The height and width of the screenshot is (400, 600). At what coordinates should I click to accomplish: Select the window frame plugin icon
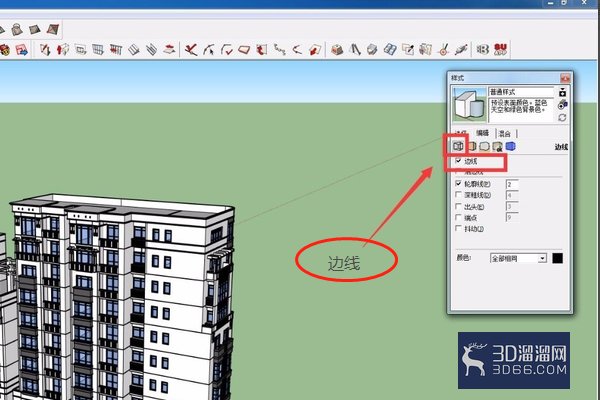click(x=80, y=50)
